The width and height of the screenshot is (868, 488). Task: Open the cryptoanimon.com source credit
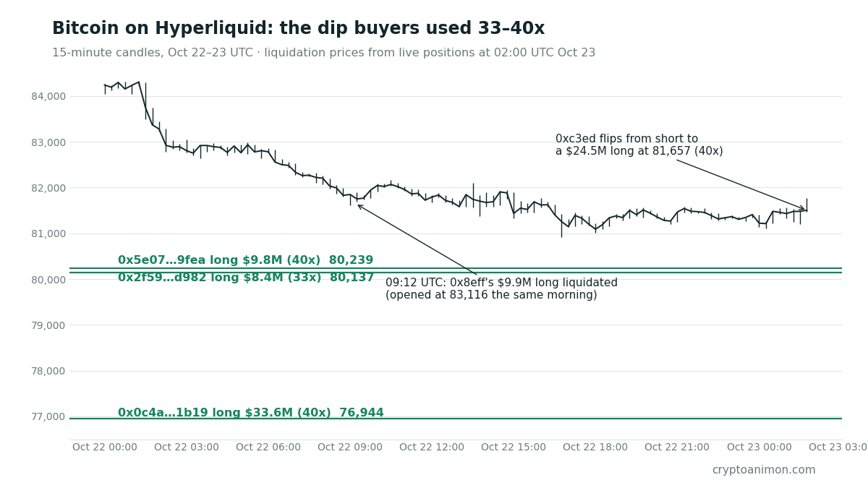point(763,470)
